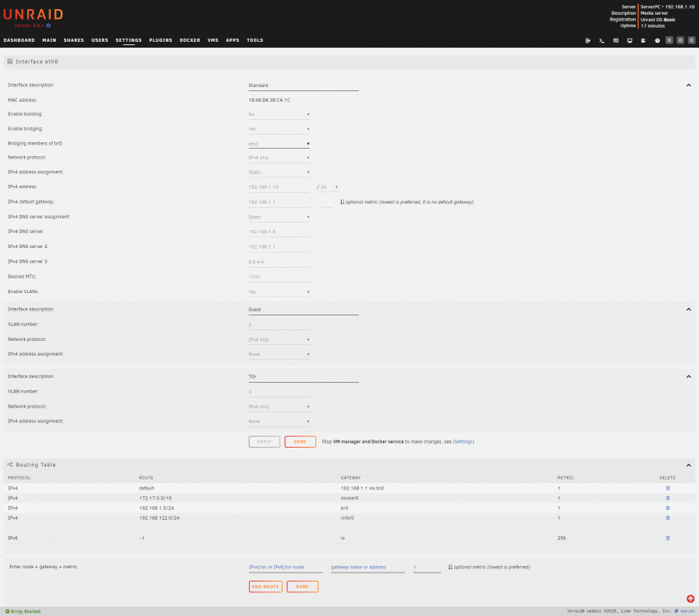Click the Interface eth0 section icon
This screenshot has height=616, width=699.
[x=10, y=62]
